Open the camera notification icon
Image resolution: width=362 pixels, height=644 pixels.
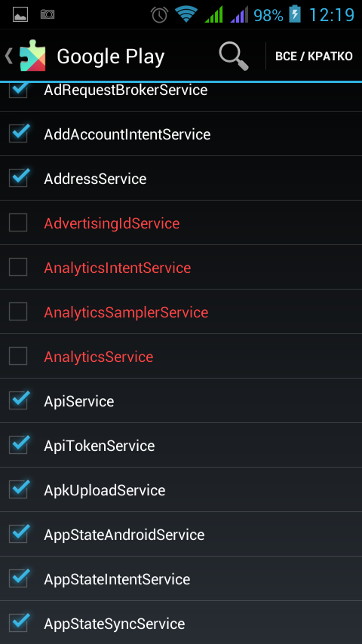coord(48,14)
